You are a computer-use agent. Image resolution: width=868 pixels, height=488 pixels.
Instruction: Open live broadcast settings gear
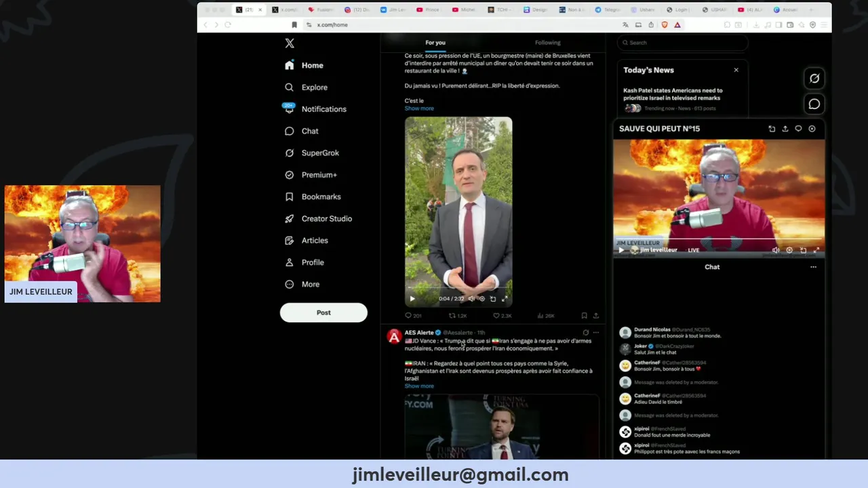(x=789, y=250)
